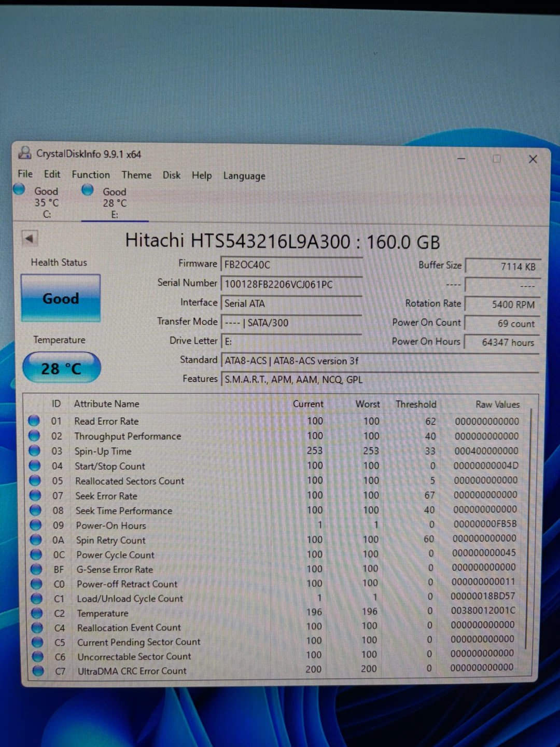The width and height of the screenshot is (560, 747).
Task: Click the Drive Letter E: field
Action: (291, 341)
